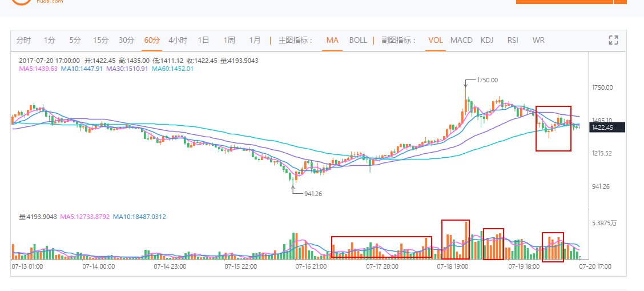Open the 1月 monthly chart
The height and width of the screenshot is (291, 644).
pyautogui.click(x=255, y=40)
